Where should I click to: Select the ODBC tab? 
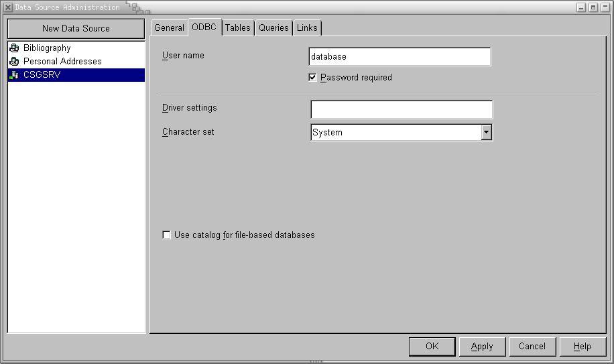pyautogui.click(x=204, y=27)
